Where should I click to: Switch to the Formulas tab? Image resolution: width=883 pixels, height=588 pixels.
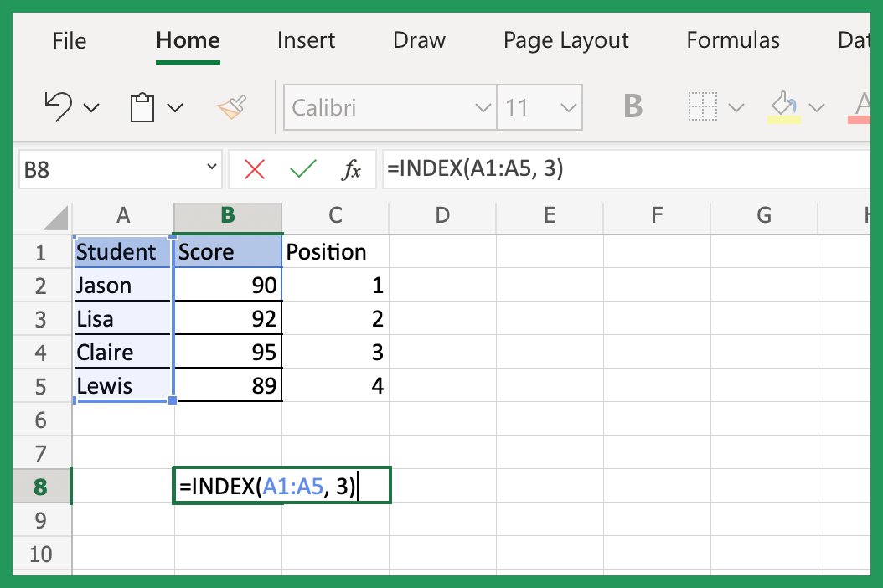[x=733, y=40]
